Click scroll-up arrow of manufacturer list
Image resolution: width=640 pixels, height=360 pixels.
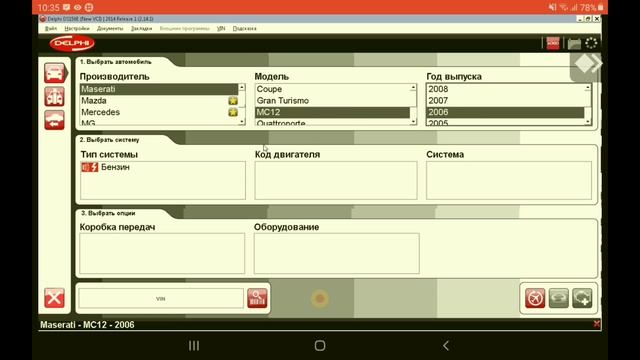click(x=242, y=87)
